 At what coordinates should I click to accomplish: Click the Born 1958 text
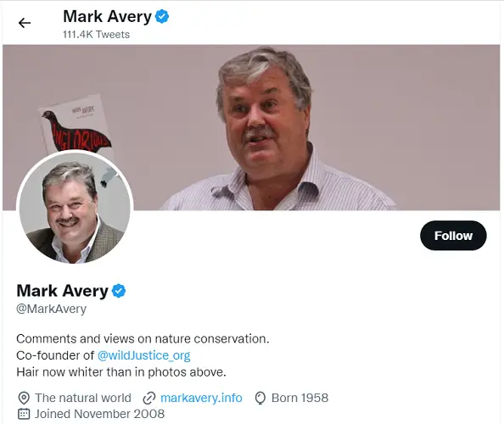point(300,398)
